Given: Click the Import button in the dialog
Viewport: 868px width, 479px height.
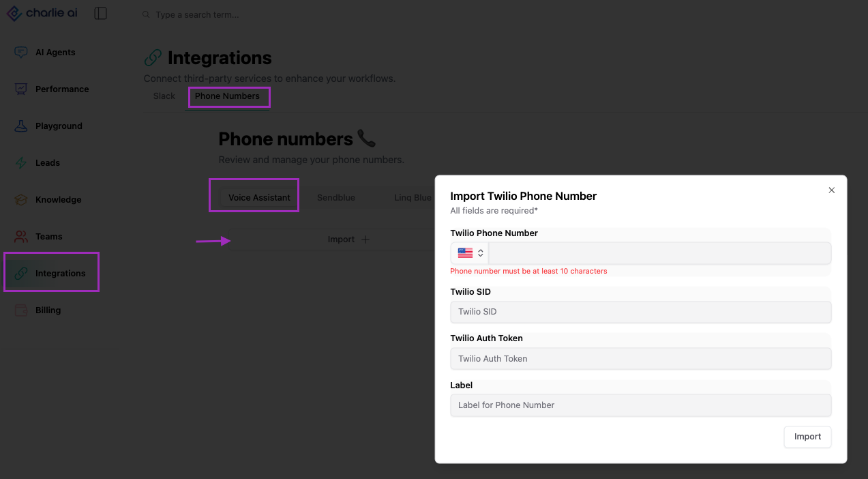Looking at the screenshot, I should pyautogui.click(x=807, y=437).
